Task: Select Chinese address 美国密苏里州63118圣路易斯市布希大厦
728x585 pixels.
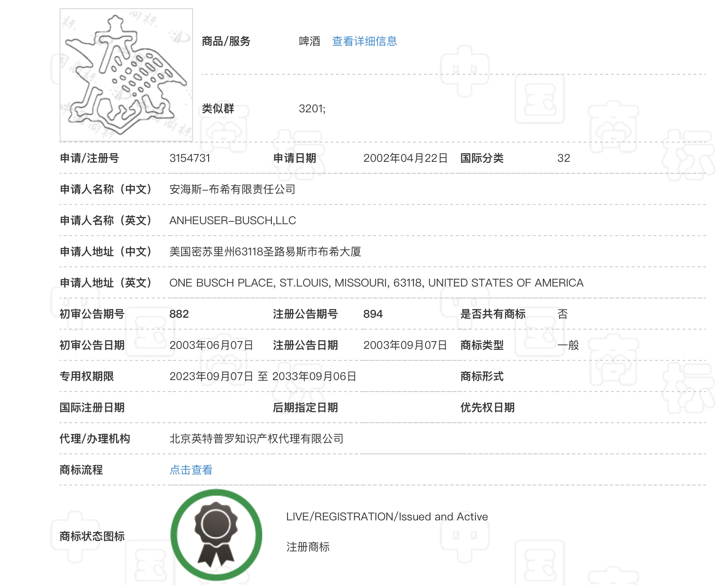Action: (x=265, y=252)
